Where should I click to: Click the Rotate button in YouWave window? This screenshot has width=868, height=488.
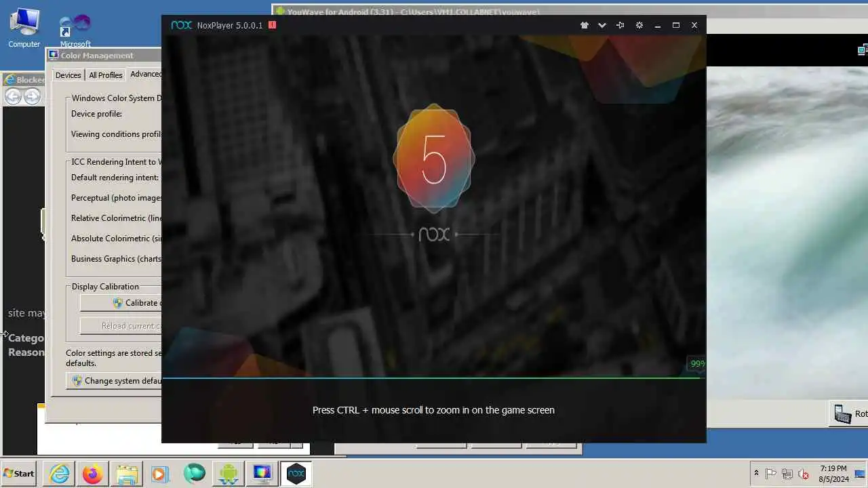click(849, 413)
